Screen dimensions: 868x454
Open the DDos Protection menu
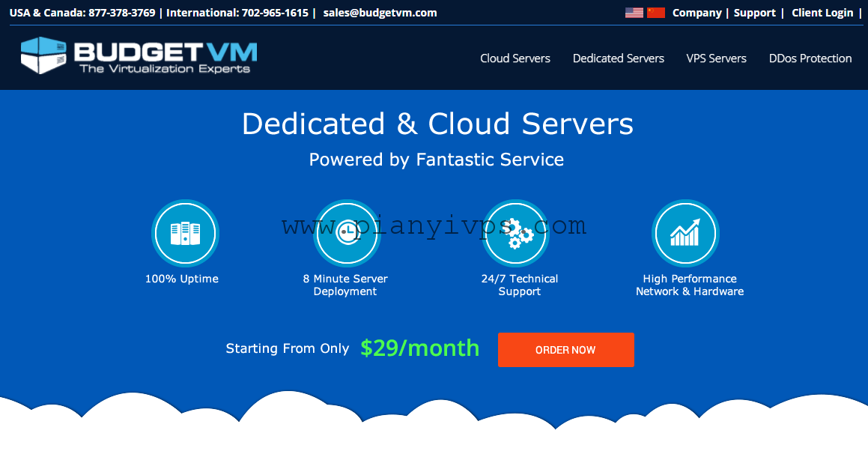tap(810, 58)
